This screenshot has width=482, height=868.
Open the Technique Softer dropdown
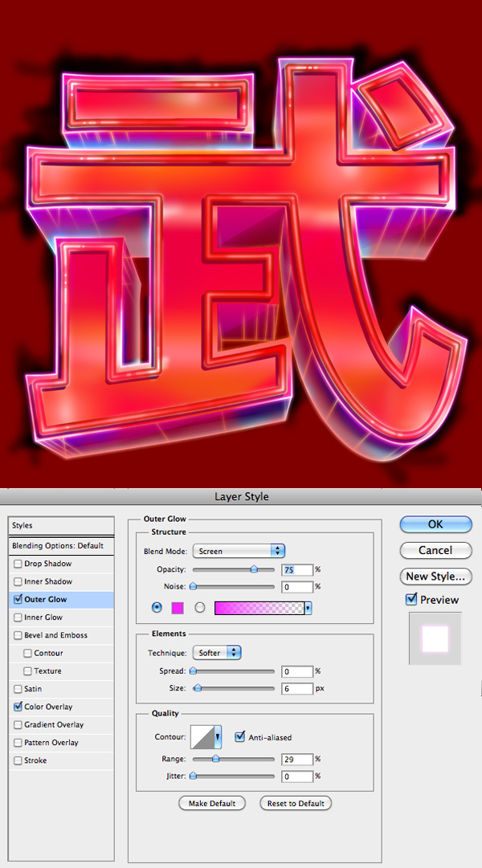(x=217, y=654)
